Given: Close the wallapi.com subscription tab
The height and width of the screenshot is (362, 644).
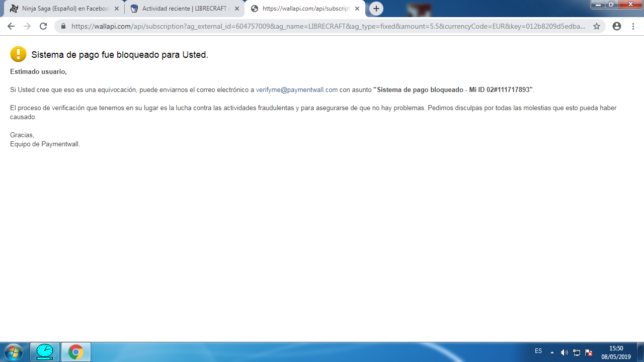Looking at the screenshot, I should click(357, 9).
